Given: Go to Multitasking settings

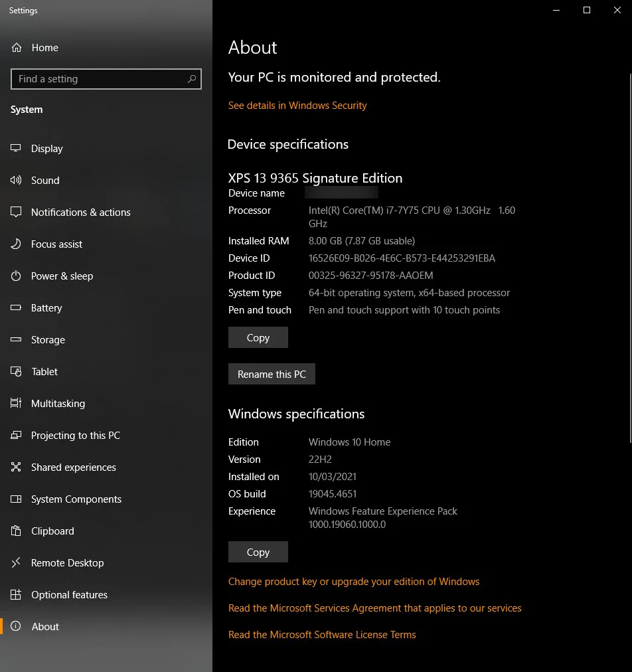Looking at the screenshot, I should pyautogui.click(x=58, y=404).
